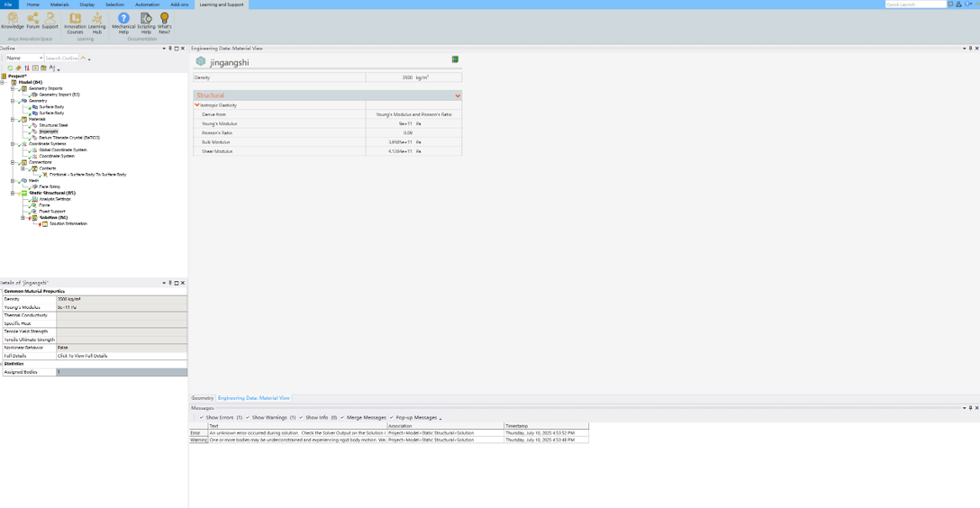Open Scripting Help documentation

(x=146, y=23)
